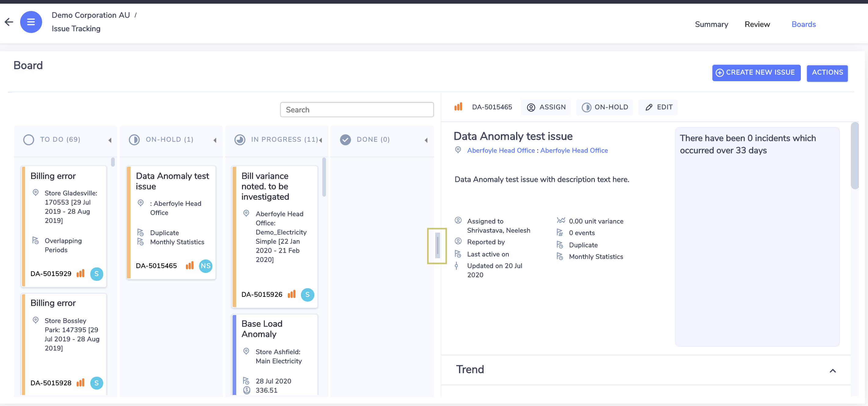Click the panel splitter handle between board and details
Screen dimensions: 868x406
[437, 245]
